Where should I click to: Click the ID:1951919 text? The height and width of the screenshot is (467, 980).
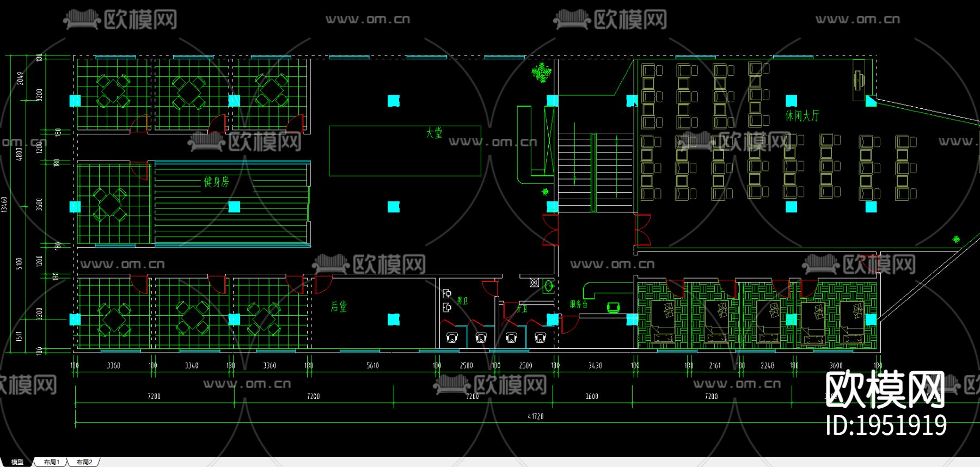[x=886, y=425]
